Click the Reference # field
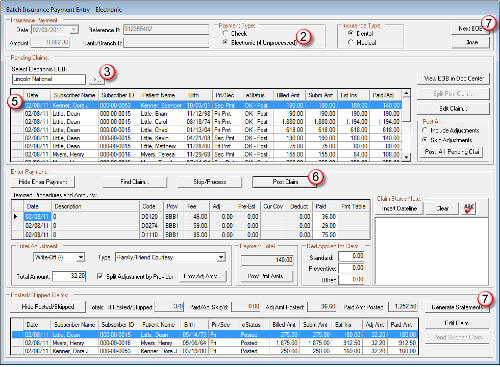The image size is (500, 367). 166,29
